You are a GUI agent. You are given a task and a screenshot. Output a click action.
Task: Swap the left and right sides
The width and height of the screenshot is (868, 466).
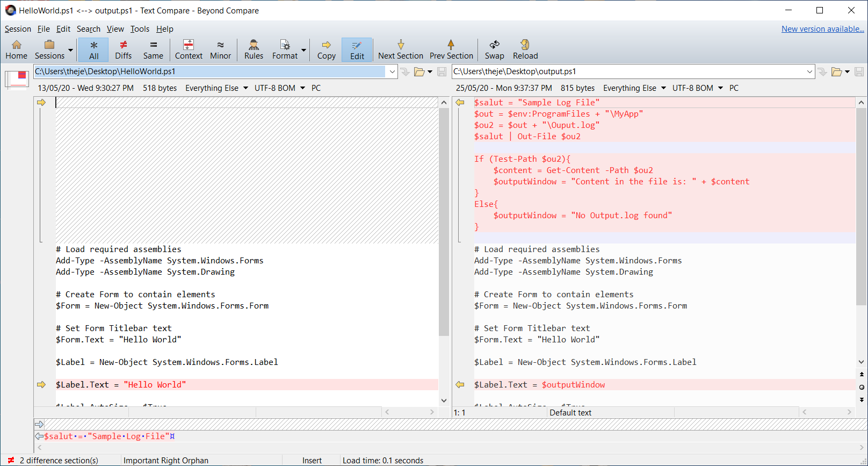coord(494,49)
